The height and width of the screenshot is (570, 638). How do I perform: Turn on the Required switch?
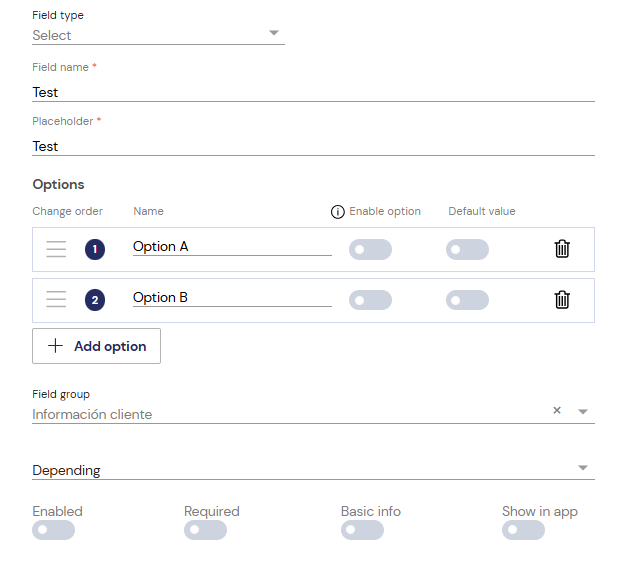(205, 530)
